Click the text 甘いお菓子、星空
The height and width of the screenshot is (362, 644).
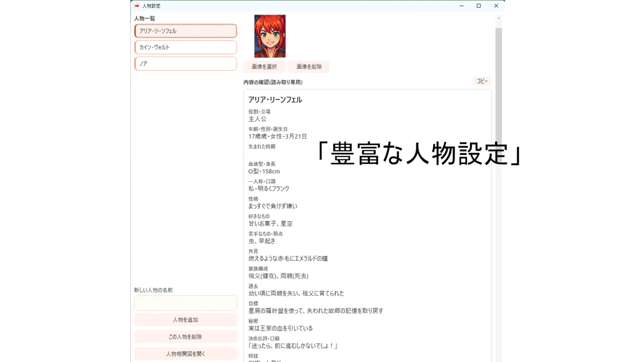[270, 224]
